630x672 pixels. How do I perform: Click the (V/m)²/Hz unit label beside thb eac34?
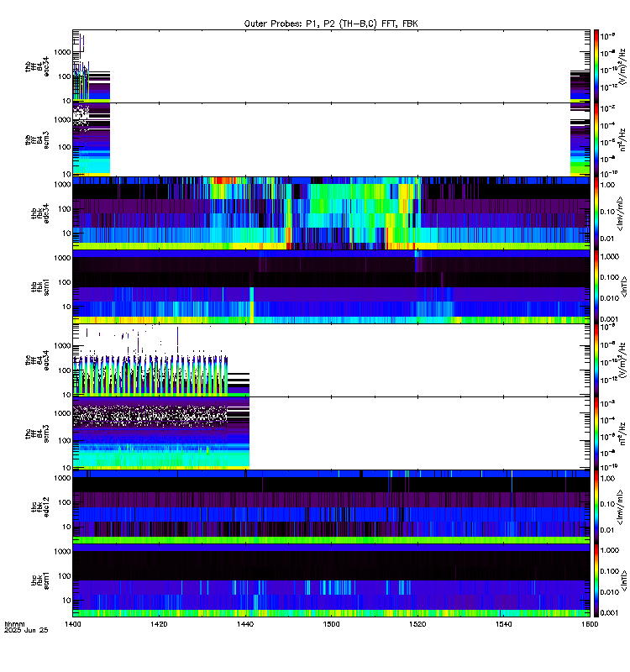click(x=623, y=66)
